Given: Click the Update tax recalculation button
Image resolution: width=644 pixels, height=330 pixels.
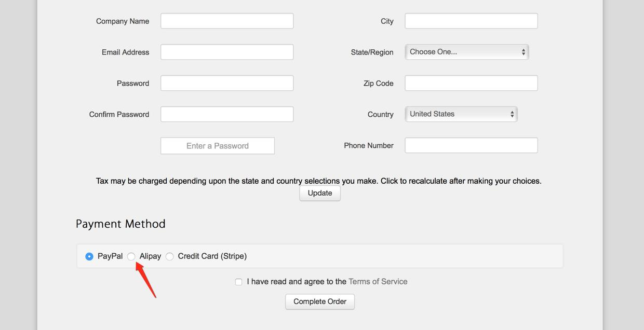Looking at the screenshot, I should (319, 193).
